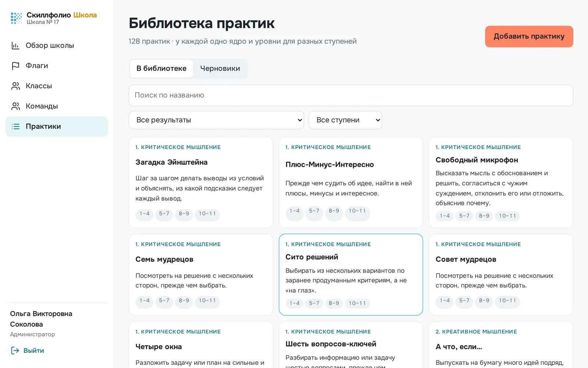This screenshot has width=588, height=368.
Task: Open the Семь мудрецов practice card
Action: [201, 275]
